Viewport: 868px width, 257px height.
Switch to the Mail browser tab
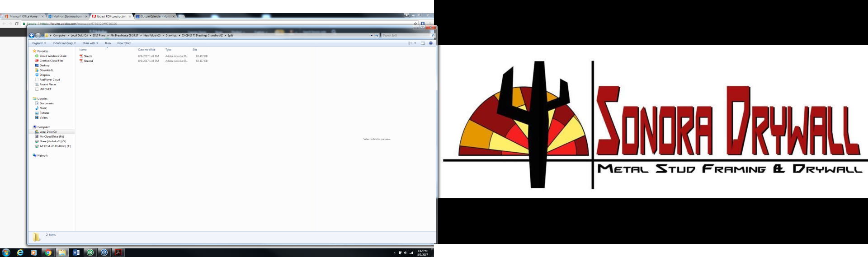click(x=68, y=16)
